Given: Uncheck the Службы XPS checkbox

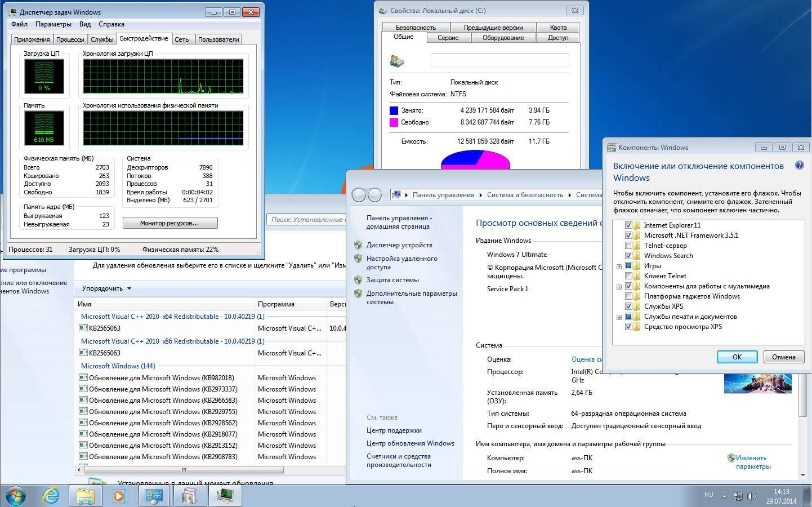Looking at the screenshot, I should [x=628, y=306].
